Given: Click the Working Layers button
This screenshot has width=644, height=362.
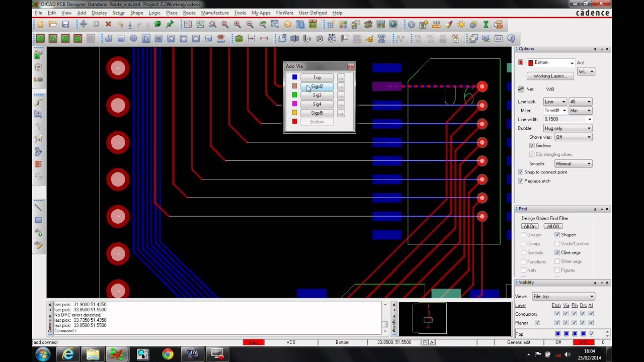Looking at the screenshot, I should [549, 76].
